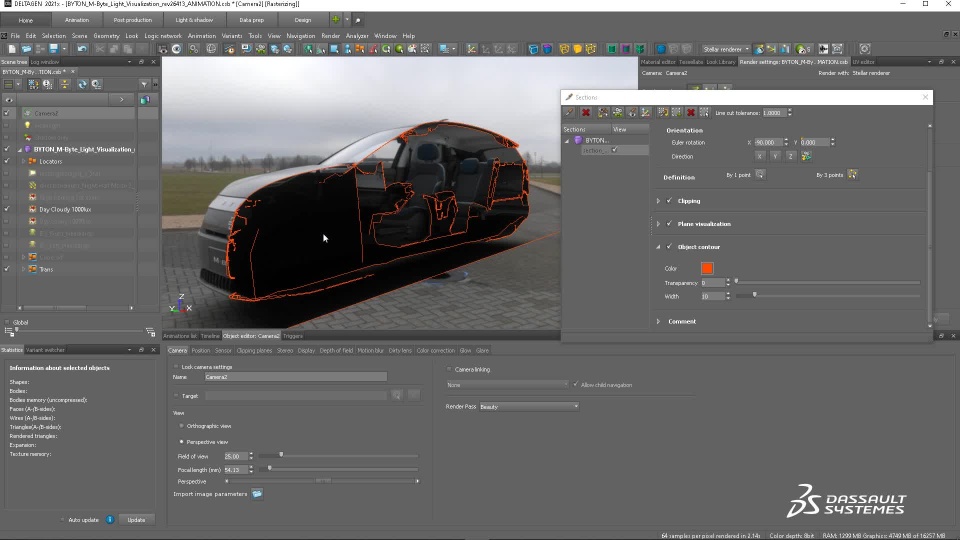Click the By 1 point definition icon
The height and width of the screenshot is (540, 960).
coord(760,175)
